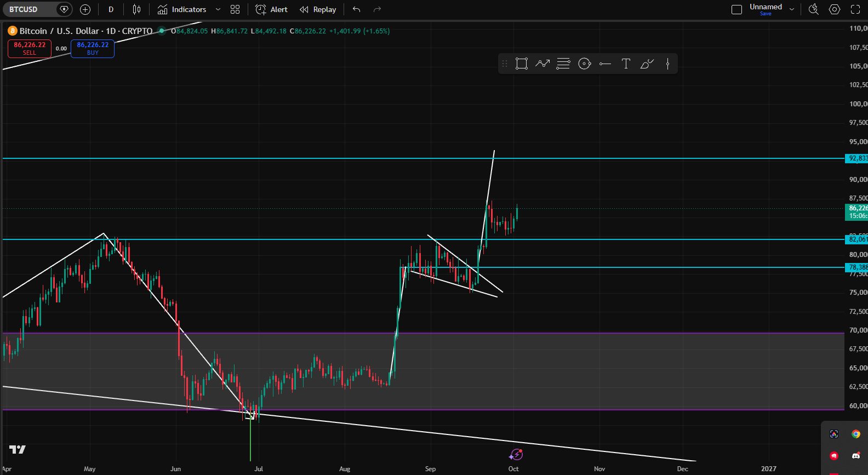The image size is (868, 475).
Task: Select the path line tool in drawing toolbar
Action: pyautogui.click(x=542, y=64)
